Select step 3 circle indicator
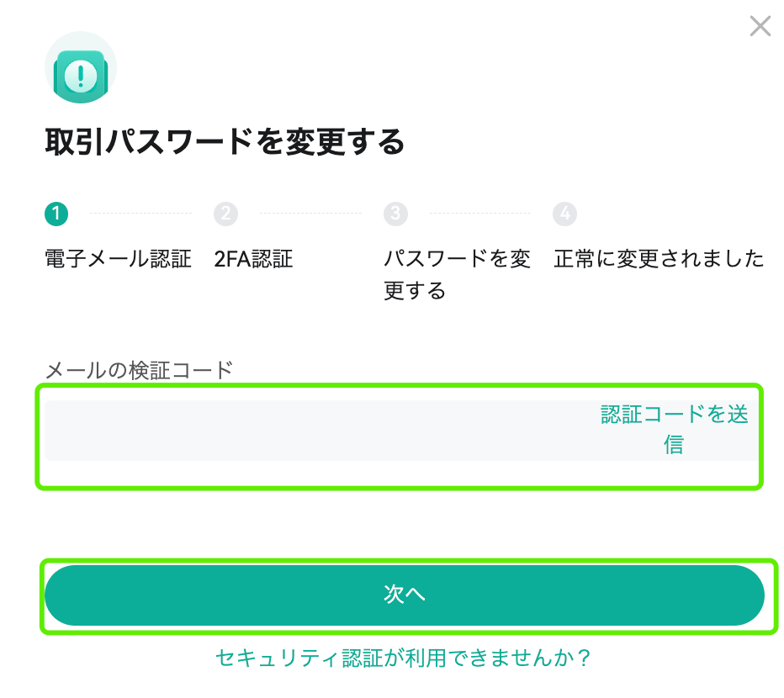The height and width of the screenshot is (698, 784). 395,214
